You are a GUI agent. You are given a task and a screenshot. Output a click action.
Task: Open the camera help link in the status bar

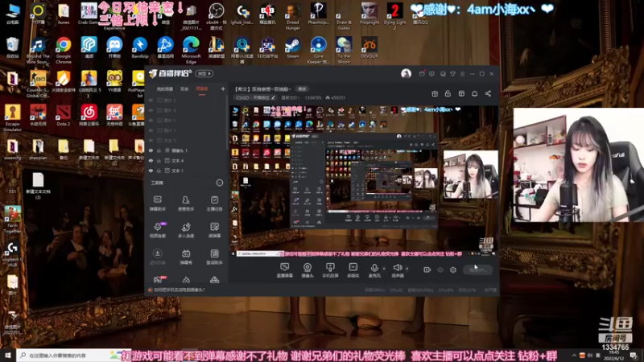pyautogui.click(x=179, y=290)
